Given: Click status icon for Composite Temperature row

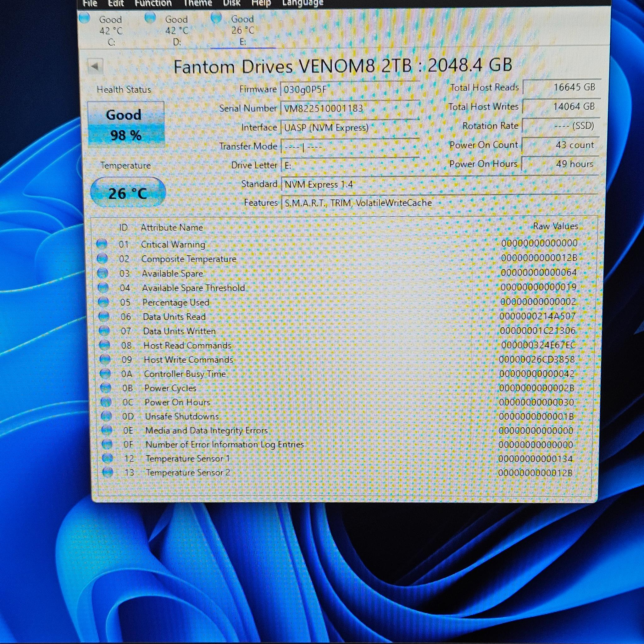Looking at the screenshot, I should (102, 258).
